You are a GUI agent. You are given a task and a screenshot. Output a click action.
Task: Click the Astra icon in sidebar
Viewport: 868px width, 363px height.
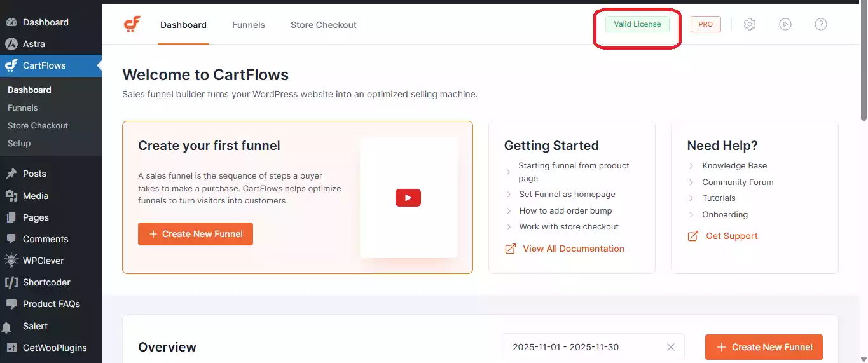(11, 44)
